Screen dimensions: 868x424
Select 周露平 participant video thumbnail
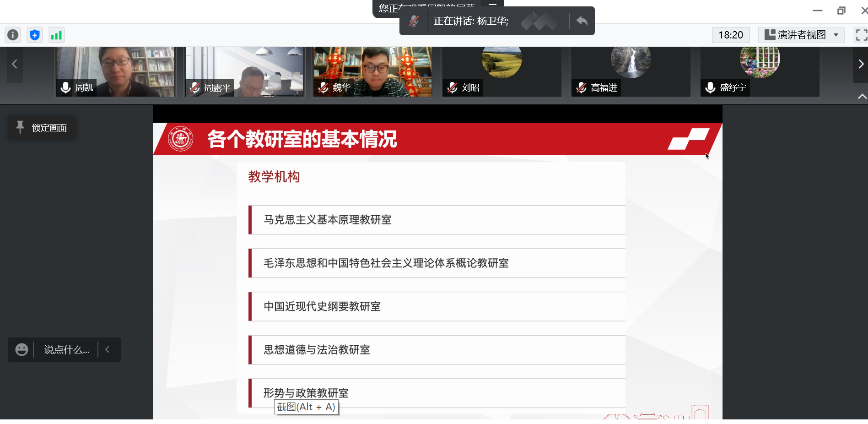click(244, 71)
